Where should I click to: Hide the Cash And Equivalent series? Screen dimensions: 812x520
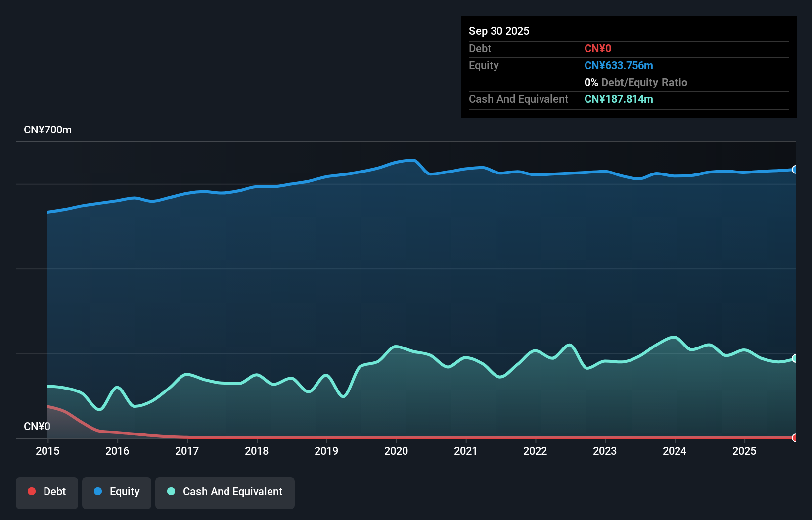(225, 492)
